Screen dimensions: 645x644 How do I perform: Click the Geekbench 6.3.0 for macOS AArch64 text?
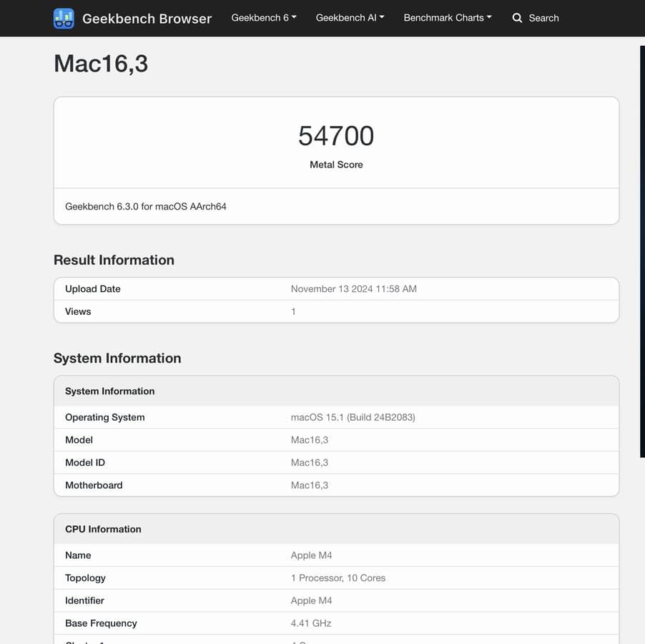click(146, 206)
